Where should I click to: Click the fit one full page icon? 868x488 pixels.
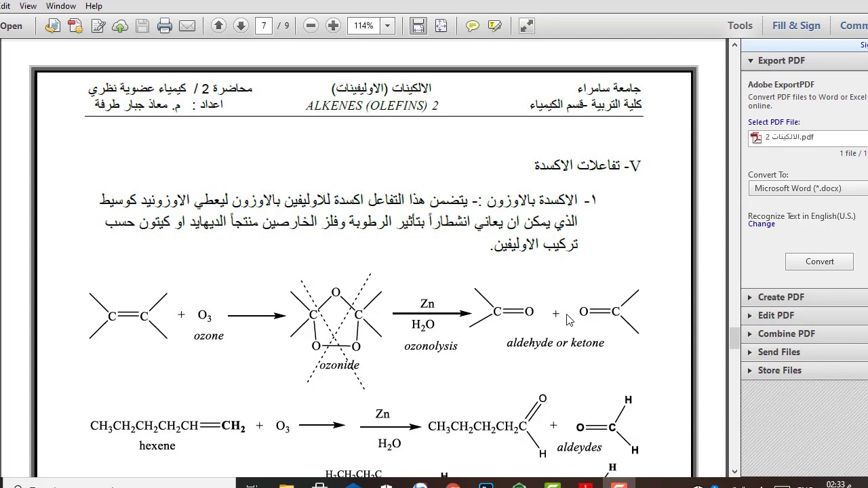441,26
